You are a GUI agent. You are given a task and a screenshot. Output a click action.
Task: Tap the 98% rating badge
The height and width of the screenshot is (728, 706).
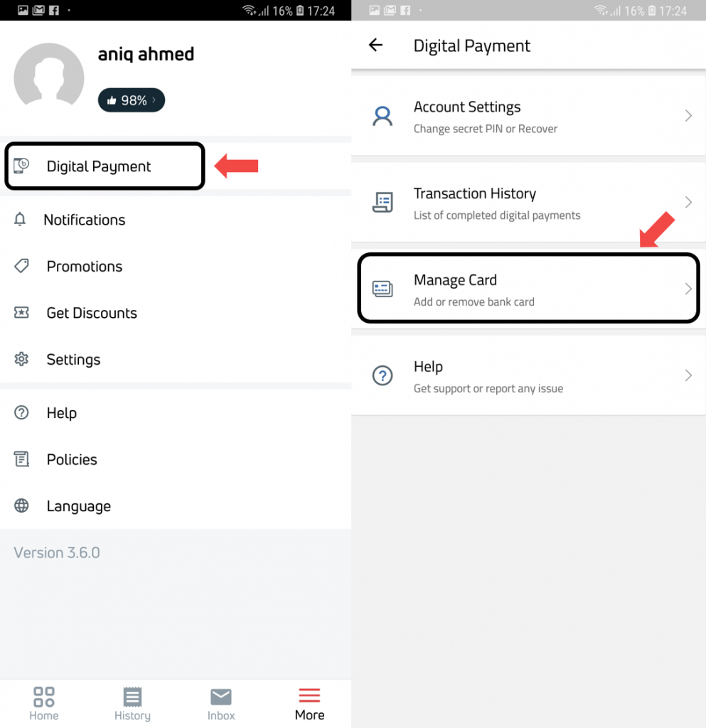point(132,100)
